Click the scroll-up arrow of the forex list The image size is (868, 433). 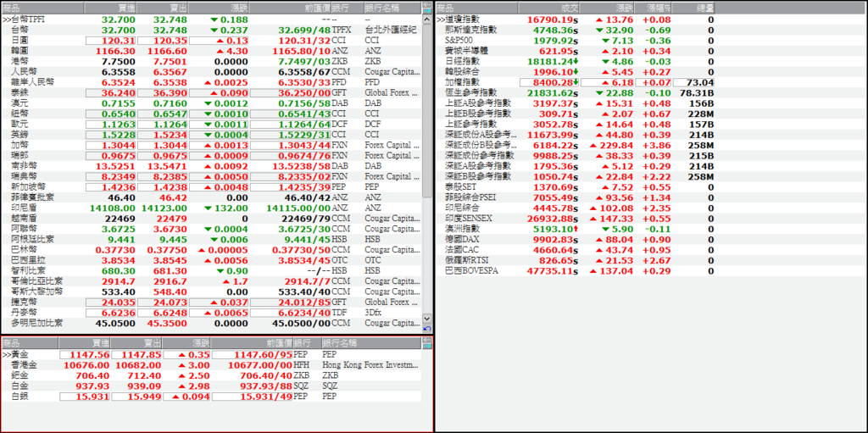coord(427,19)
